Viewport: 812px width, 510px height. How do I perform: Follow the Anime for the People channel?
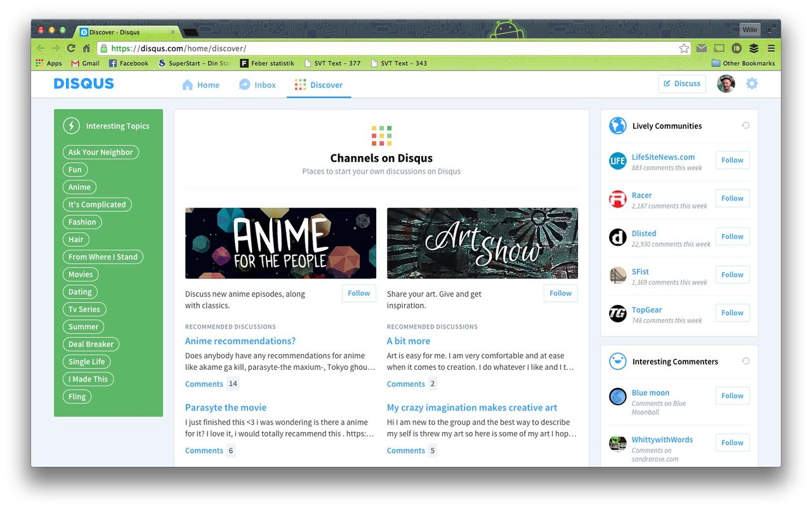click(x=359, y=293)
